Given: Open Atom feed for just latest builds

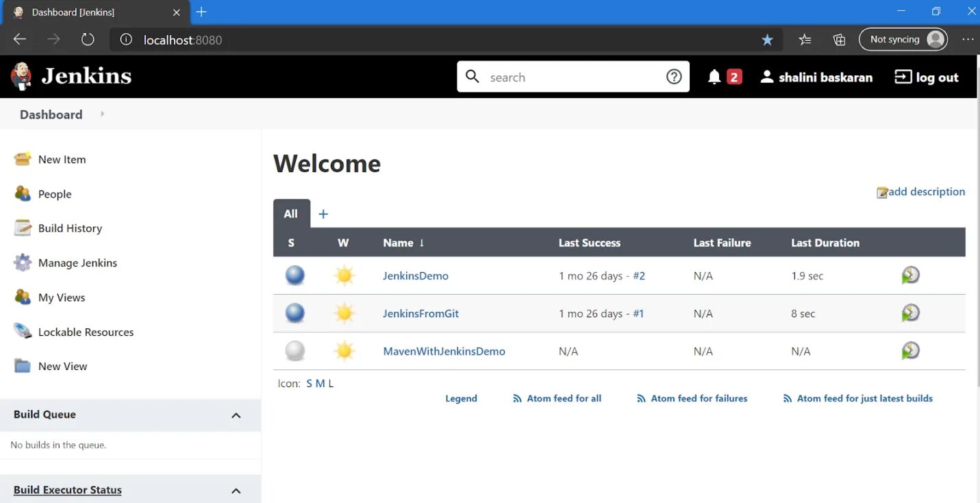Looking at the screenshot, I should pos(857,398).
